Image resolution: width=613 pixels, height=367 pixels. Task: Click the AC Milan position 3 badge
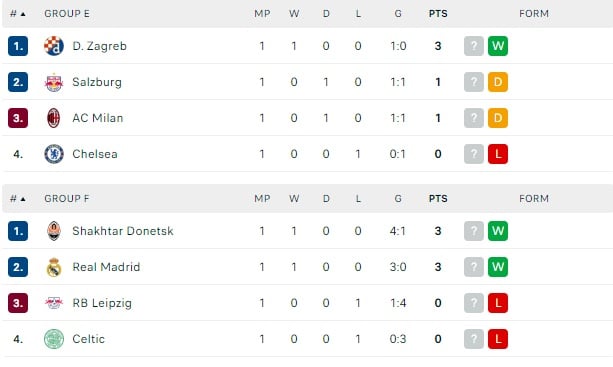pos(18,118)
